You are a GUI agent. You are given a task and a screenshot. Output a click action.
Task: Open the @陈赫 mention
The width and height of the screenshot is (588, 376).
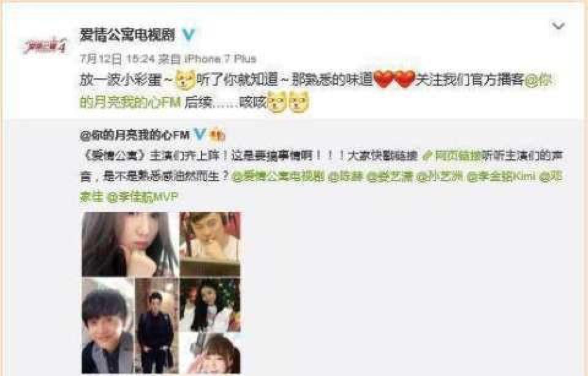click(x=345, y=176)
